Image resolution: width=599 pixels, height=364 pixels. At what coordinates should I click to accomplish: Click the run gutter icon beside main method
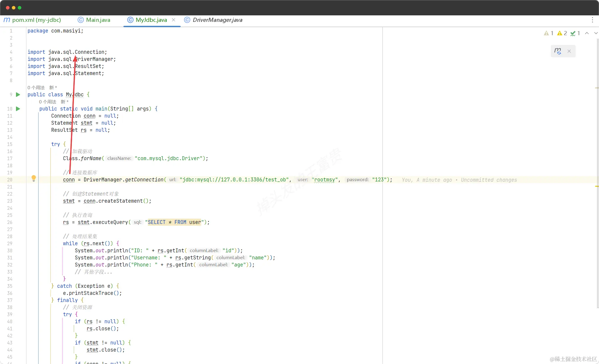click(x=18, y=109)
